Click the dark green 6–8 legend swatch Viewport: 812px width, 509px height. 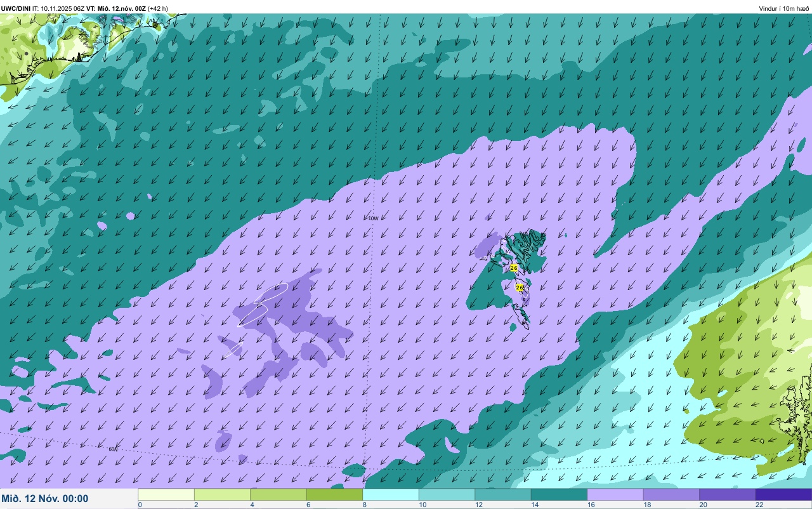334,494
